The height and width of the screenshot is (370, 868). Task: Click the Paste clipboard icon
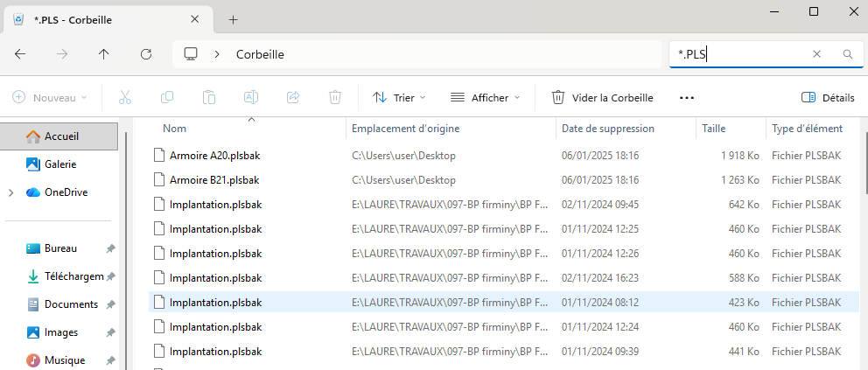pos(209,98)
